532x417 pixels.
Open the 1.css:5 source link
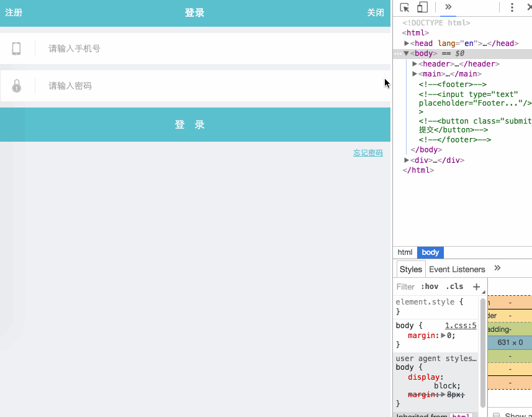461,326
